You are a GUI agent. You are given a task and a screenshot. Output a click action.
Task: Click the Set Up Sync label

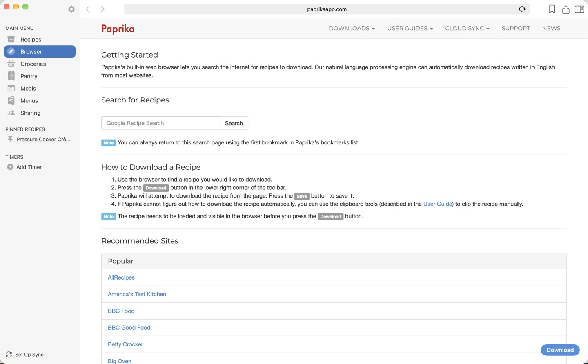[29, 355]
